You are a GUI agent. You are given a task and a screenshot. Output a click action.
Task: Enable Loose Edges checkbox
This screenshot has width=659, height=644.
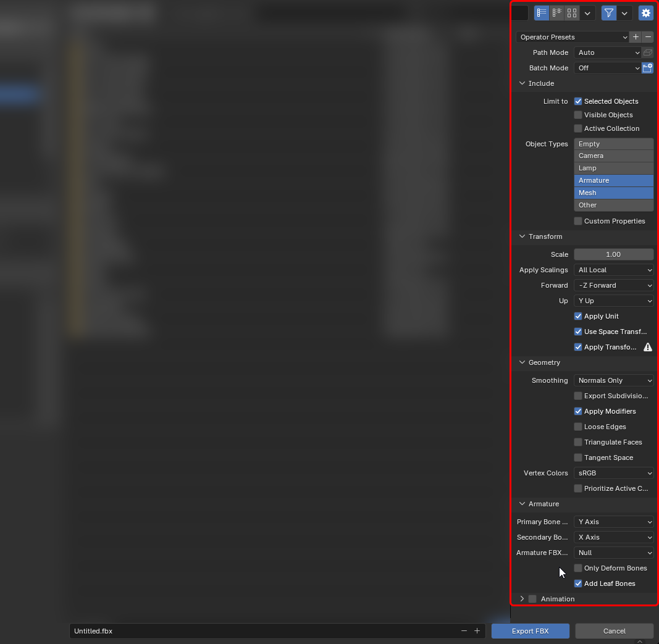578,427
